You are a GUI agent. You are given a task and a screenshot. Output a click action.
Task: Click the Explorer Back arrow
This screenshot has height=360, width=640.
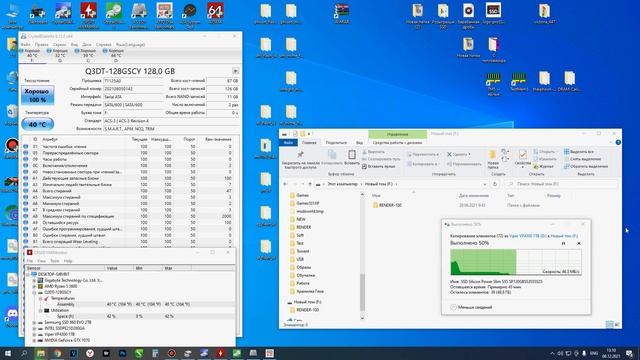[285, 184]
